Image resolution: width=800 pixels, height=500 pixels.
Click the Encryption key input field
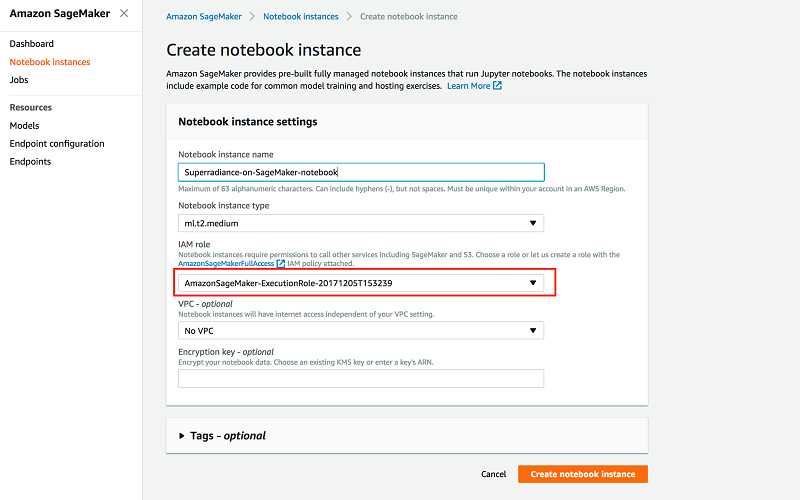pos(360,378)
